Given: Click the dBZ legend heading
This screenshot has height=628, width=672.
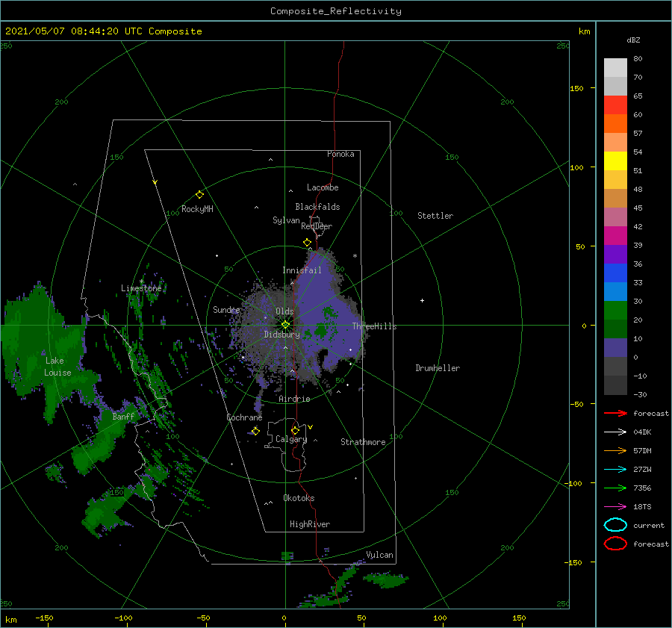Looking at the screenshot, I should click(633, 40).
